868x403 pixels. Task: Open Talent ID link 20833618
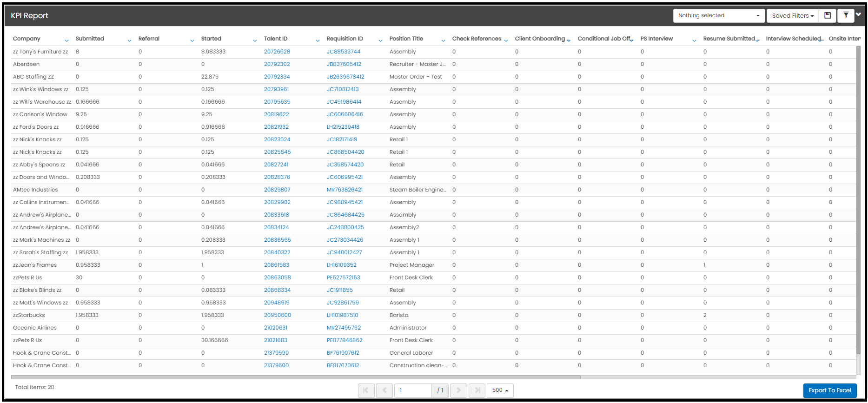coord(277,215)
